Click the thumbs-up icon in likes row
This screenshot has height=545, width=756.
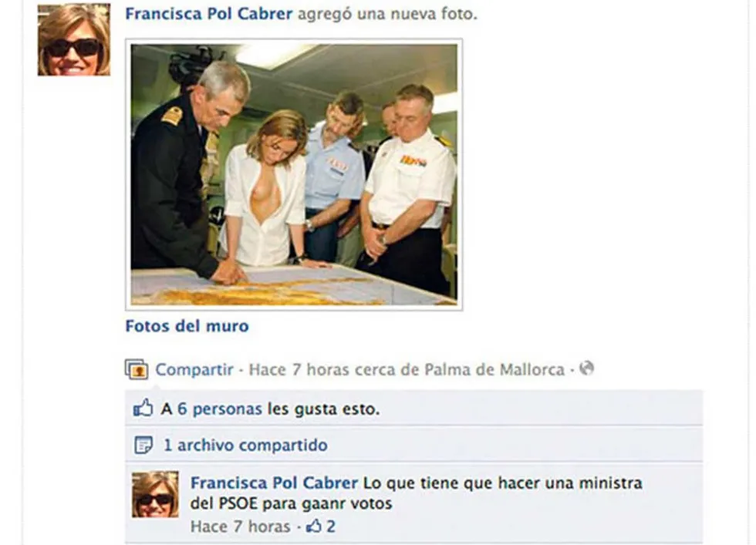pos(143,408)
